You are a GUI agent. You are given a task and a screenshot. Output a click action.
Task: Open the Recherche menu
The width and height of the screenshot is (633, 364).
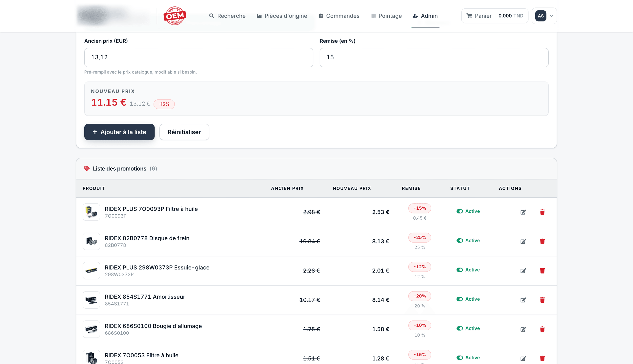point(227,16)
